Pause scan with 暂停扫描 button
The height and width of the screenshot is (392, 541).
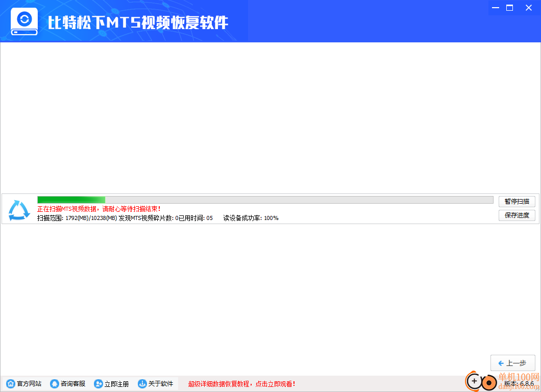coord(517,202)
